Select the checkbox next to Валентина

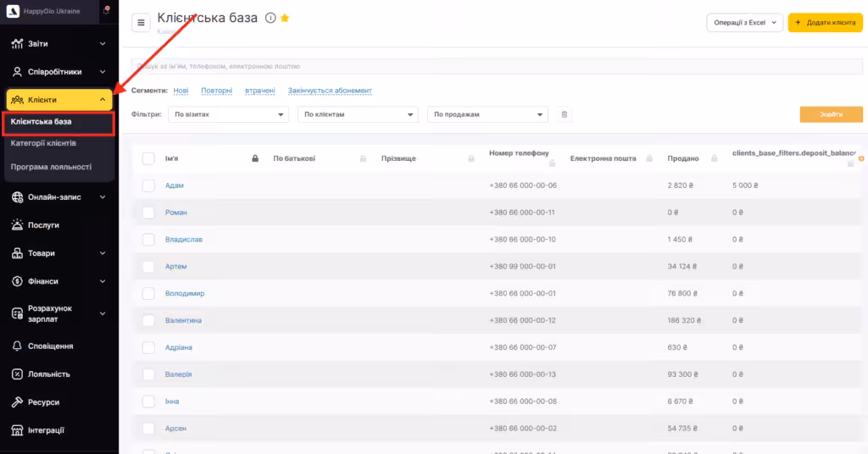148,320
